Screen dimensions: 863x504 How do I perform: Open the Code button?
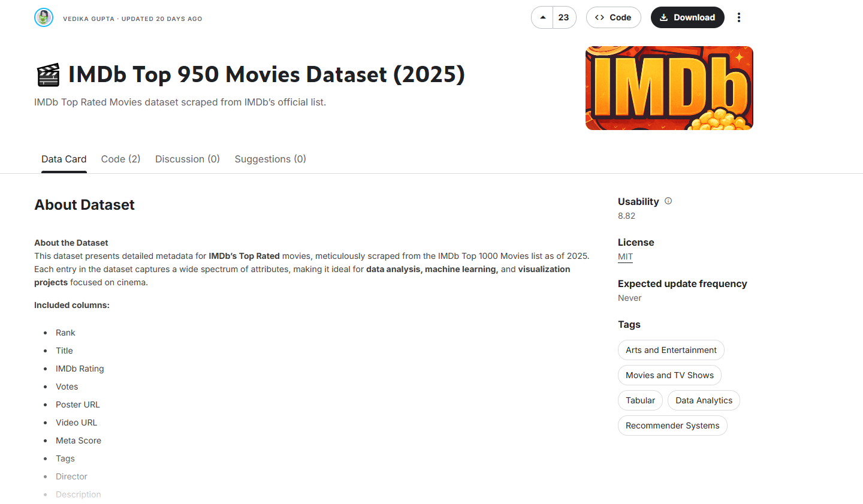click(613, 17)
